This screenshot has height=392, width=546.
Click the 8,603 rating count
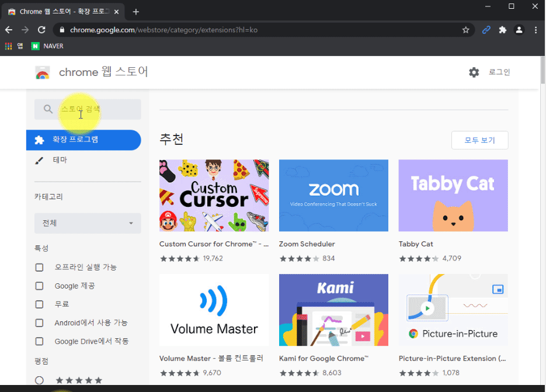click(x=332, y=373)
